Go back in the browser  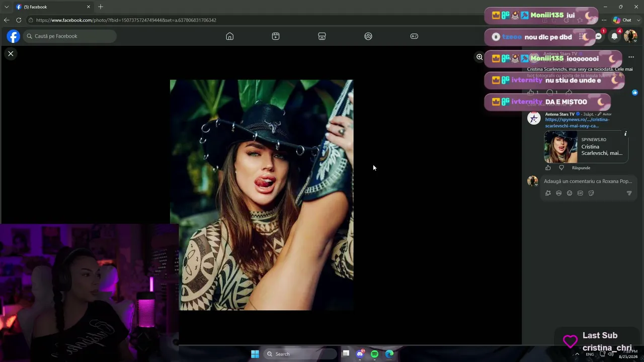click(7, 20)
